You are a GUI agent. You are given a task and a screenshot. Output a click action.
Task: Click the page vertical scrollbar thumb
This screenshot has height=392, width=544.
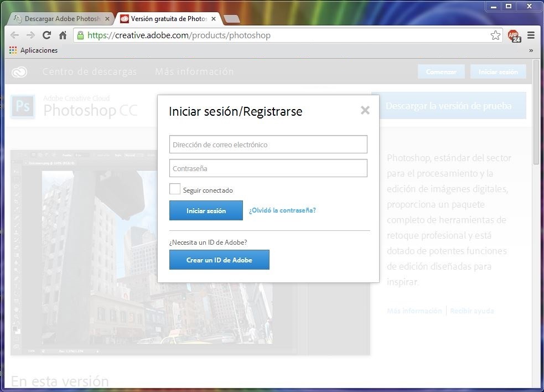536,111
